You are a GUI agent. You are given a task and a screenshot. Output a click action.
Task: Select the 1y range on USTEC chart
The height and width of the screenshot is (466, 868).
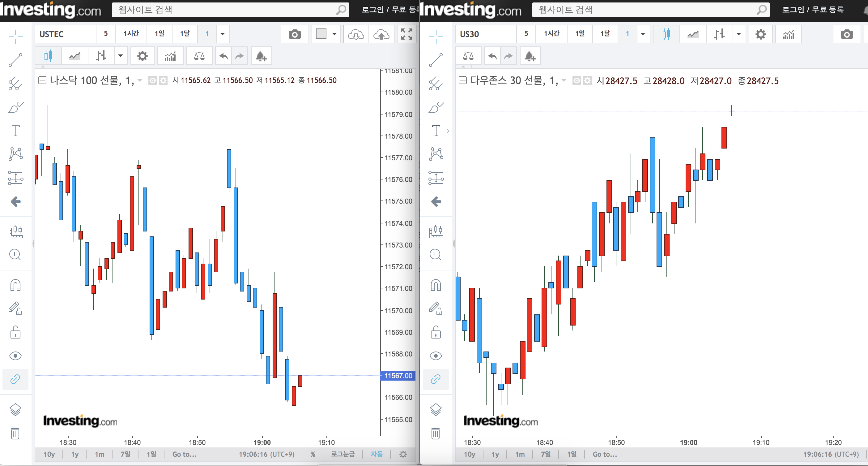click(75, 454)
